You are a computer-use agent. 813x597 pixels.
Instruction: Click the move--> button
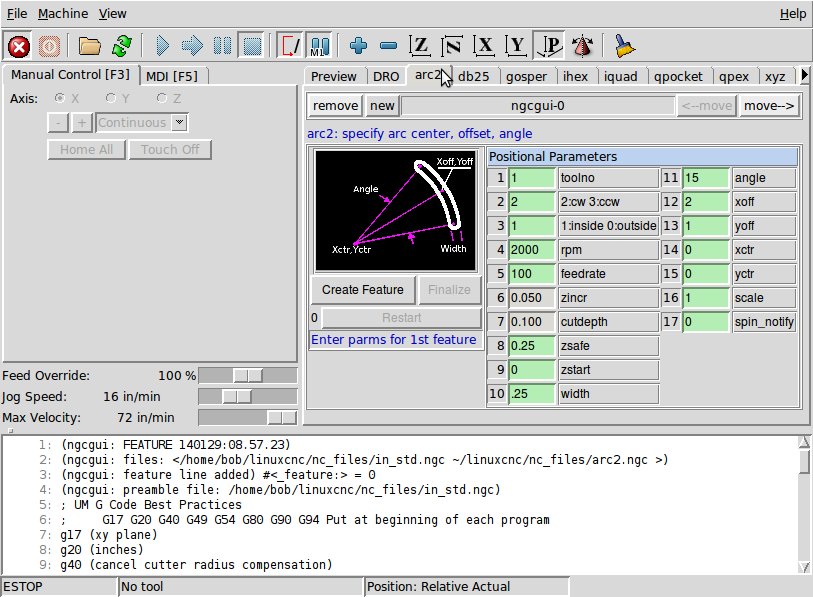point(768,106)
